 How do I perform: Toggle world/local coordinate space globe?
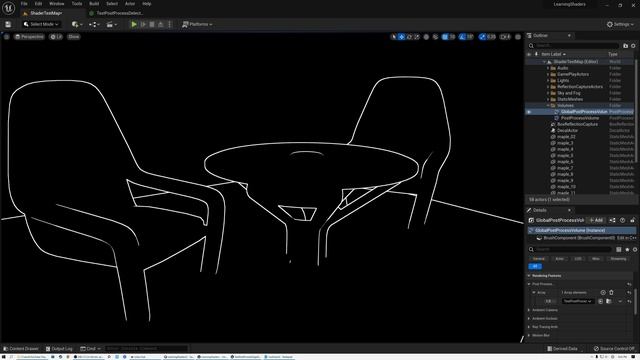(426, 37)
